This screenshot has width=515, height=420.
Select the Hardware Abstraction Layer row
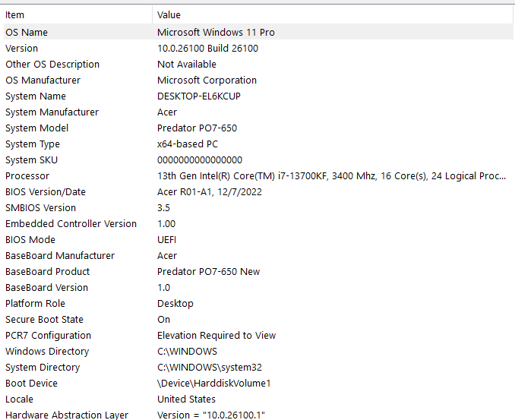(x=258, y=414)
